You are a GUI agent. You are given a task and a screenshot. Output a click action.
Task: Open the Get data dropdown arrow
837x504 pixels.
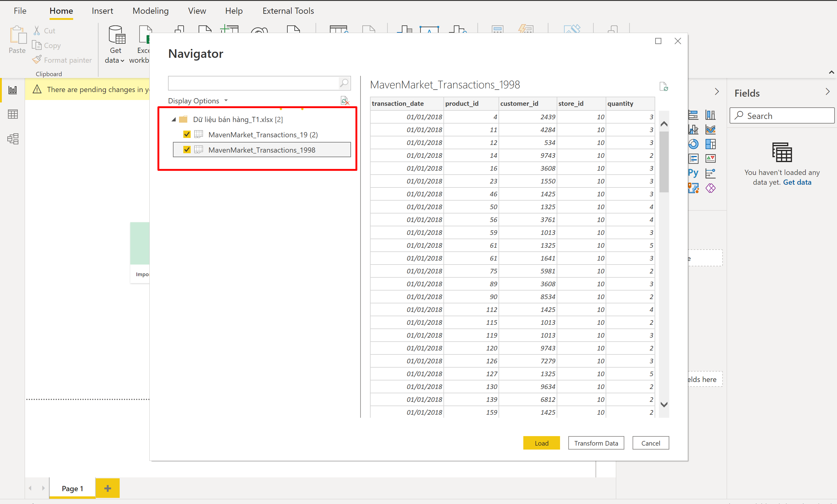(x=122, y=61)
